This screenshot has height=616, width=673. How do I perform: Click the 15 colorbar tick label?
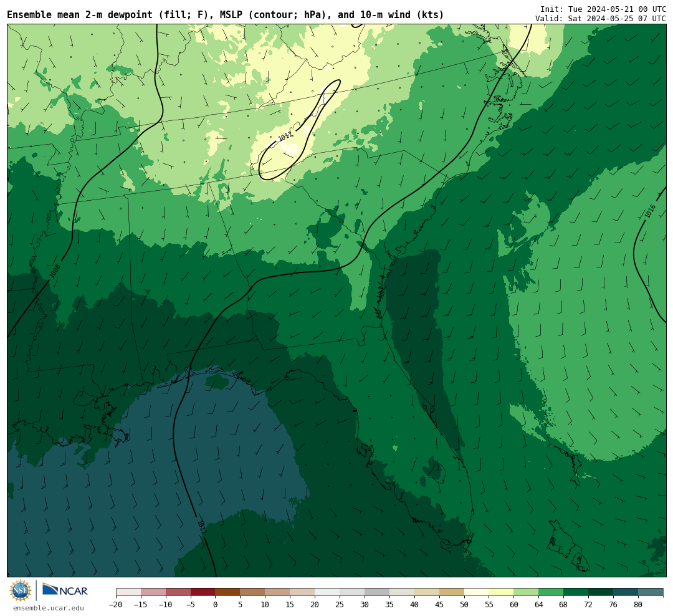point(290,605)
